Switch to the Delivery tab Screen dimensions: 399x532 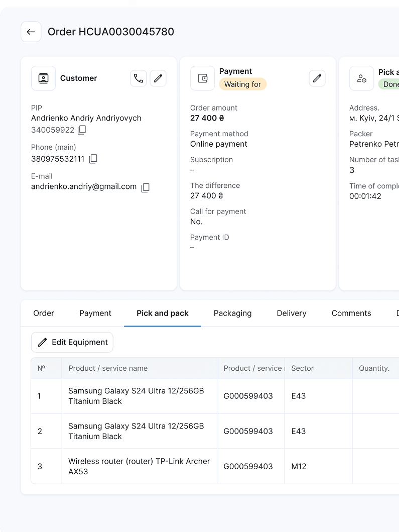[x=292, y=313]
